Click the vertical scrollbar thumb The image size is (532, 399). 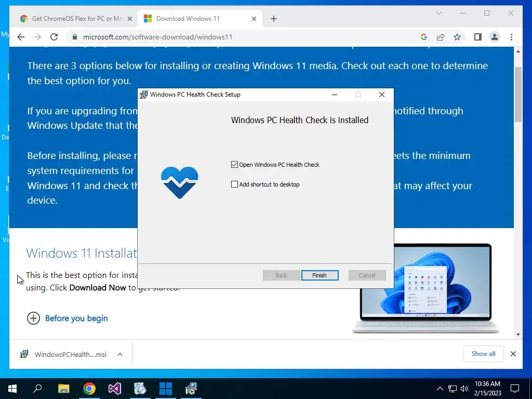(518, 95)
